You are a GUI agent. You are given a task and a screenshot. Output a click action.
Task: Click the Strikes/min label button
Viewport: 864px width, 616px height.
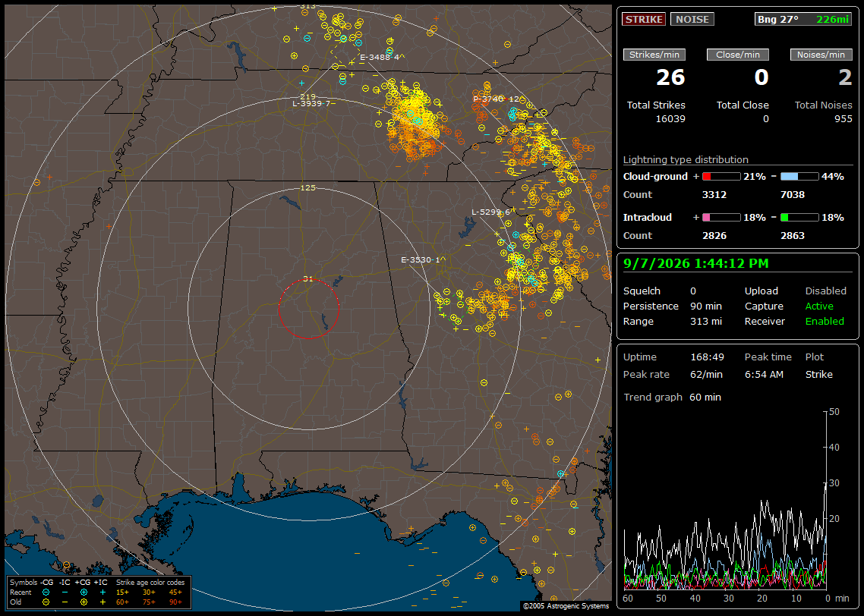[x=654, y=55]
